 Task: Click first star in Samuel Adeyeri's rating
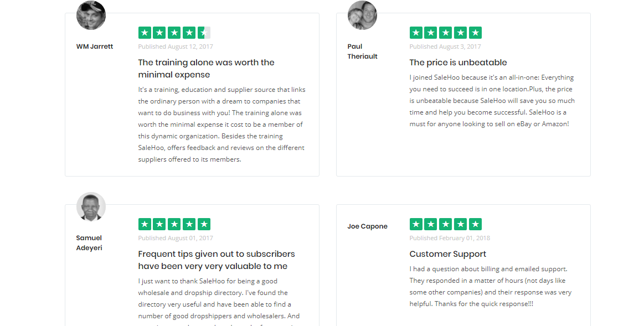145,224
